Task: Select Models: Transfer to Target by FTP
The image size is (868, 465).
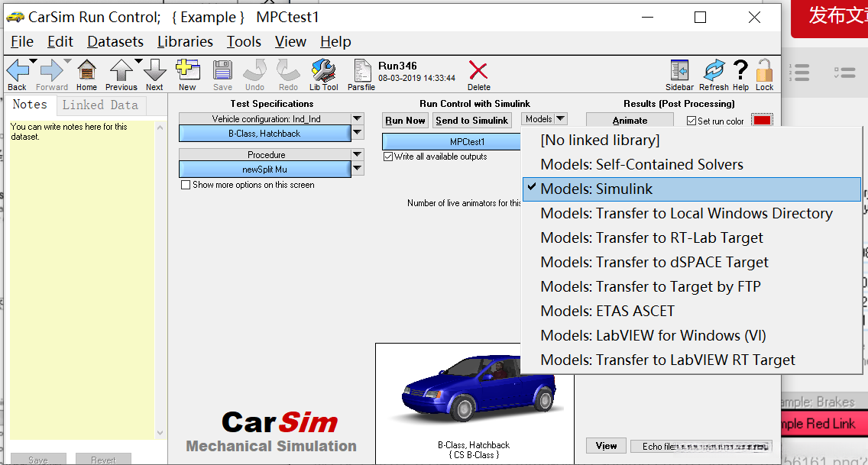Action: coord(692,286)
